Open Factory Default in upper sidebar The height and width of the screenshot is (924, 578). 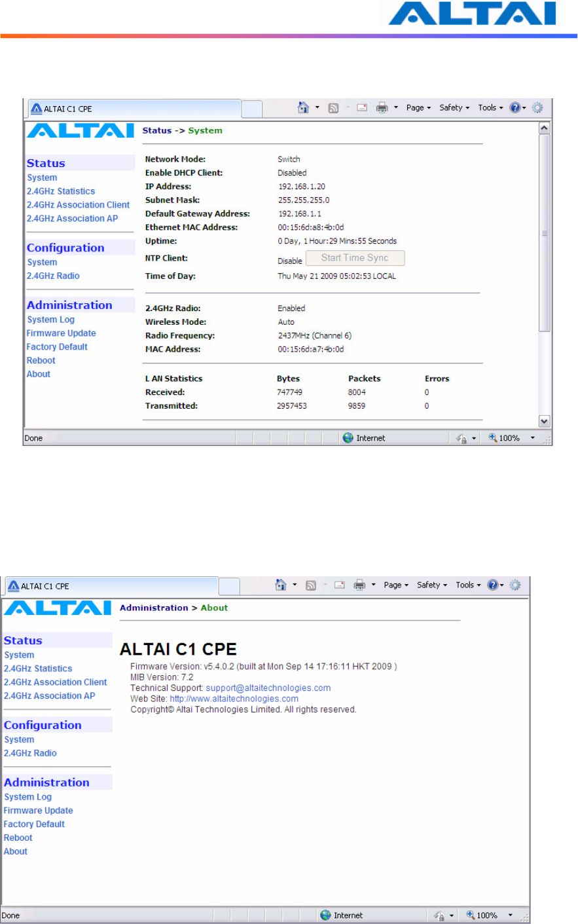click(57, 347)
